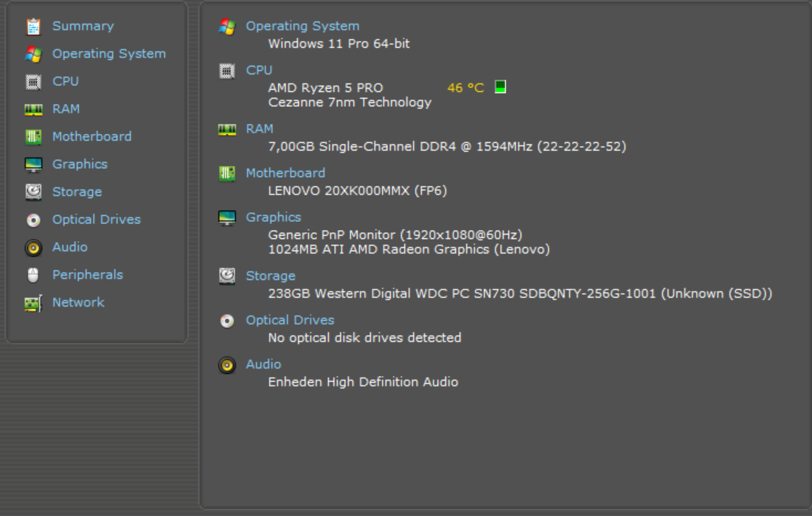Image resolution: width=812 pixels, height=516 pixels.
Task: Open the RAM heading link in summary panel
Action: tap(260, 129)
